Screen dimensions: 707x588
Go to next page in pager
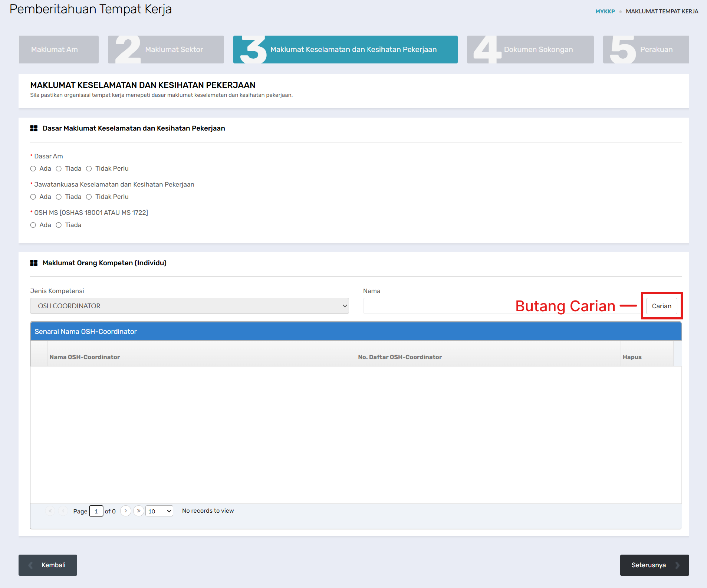point(126,511)
